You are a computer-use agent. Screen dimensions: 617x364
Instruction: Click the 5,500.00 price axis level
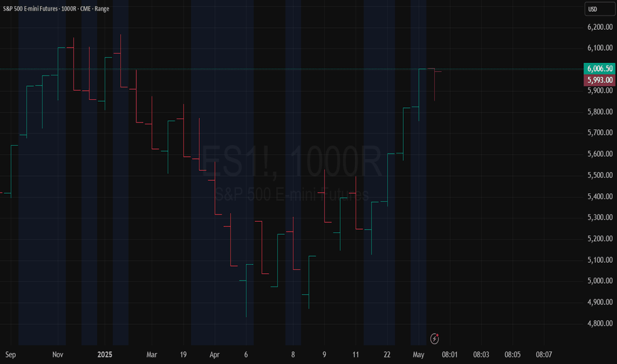600,175
